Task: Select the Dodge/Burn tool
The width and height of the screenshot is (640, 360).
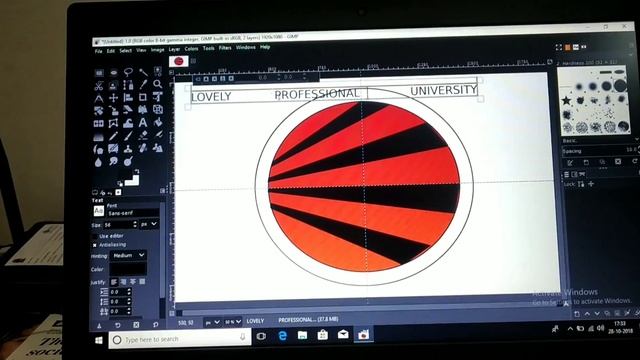Action: [x=128, y=162]
